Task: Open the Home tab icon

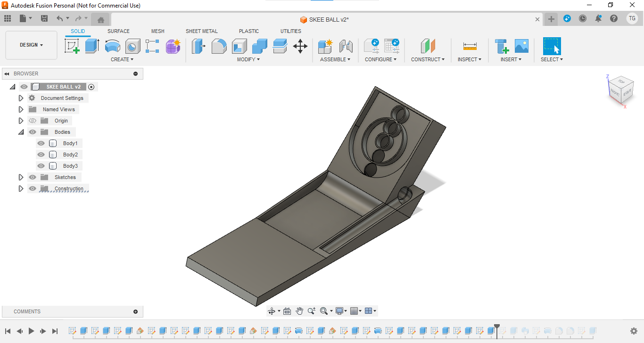Action: tap(100, 19)
